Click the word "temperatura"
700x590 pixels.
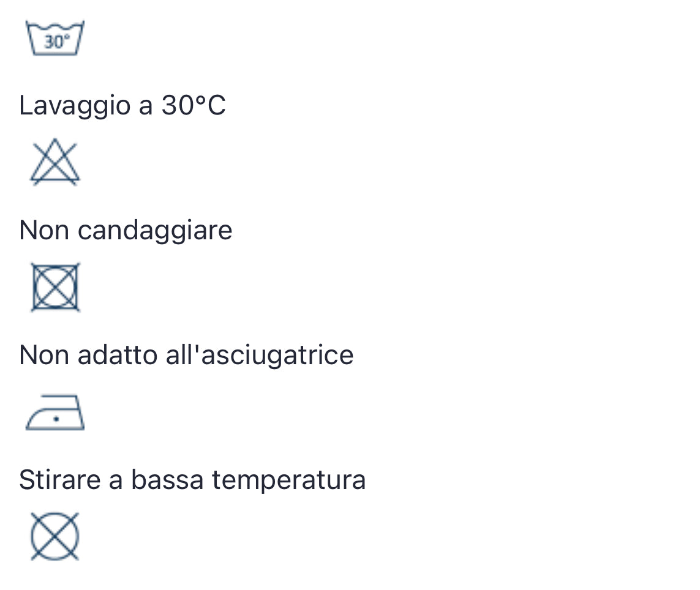point(288,480)
